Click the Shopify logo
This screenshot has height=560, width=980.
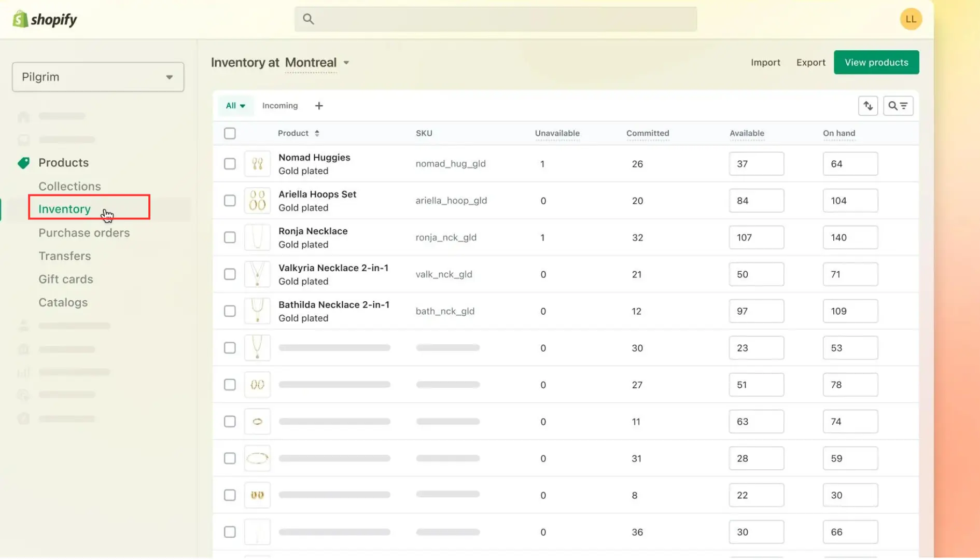click(x=45, y=19)
